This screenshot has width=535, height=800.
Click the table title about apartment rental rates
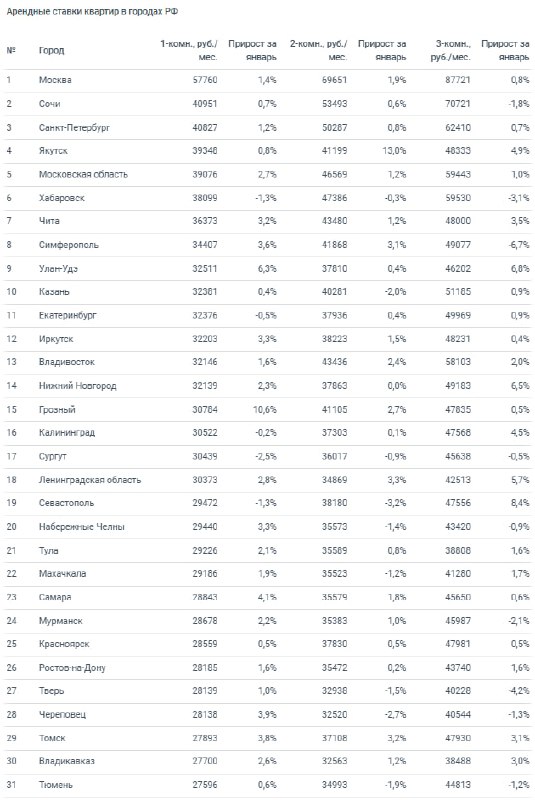(92, 11)
